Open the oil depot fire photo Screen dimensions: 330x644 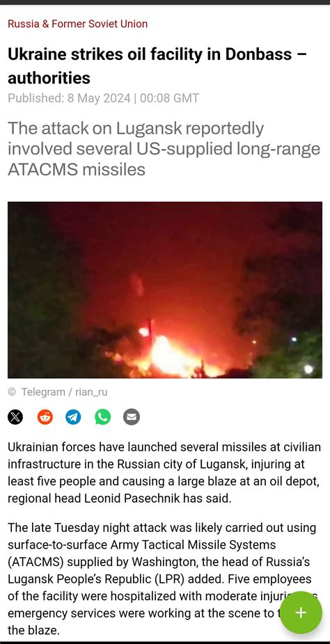pyautogui.click(x=165, y=290)
